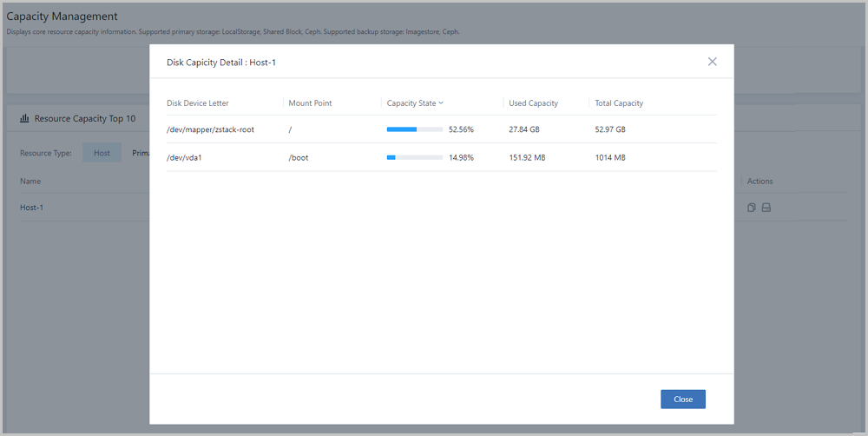Click the Disk Device Letter column header
Image resolution: width=868 pixels, height=436 pixels.
pos(198,103)
